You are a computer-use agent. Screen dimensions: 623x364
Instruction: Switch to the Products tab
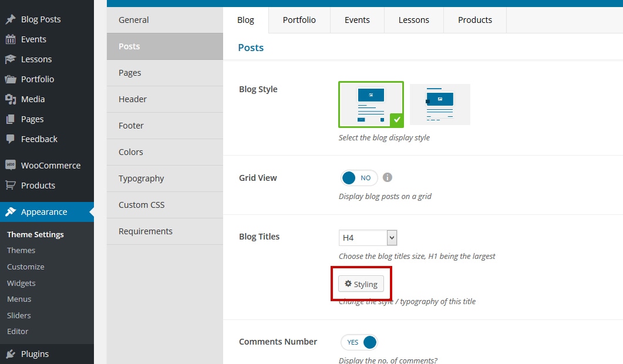pos(475,20)
